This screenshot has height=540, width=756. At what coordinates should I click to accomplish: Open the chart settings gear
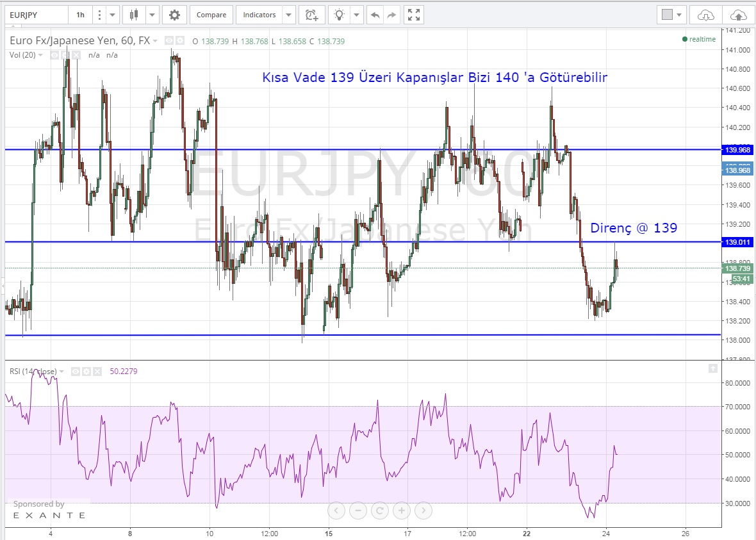174,14
